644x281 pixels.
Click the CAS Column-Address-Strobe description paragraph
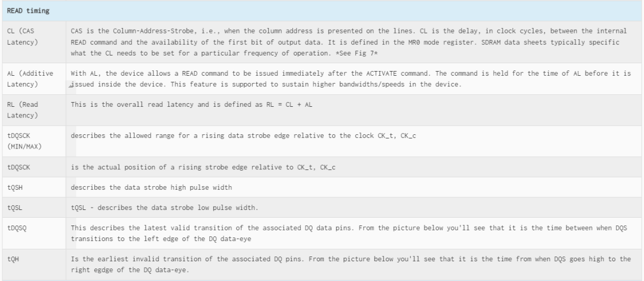[x=349, y=42]
